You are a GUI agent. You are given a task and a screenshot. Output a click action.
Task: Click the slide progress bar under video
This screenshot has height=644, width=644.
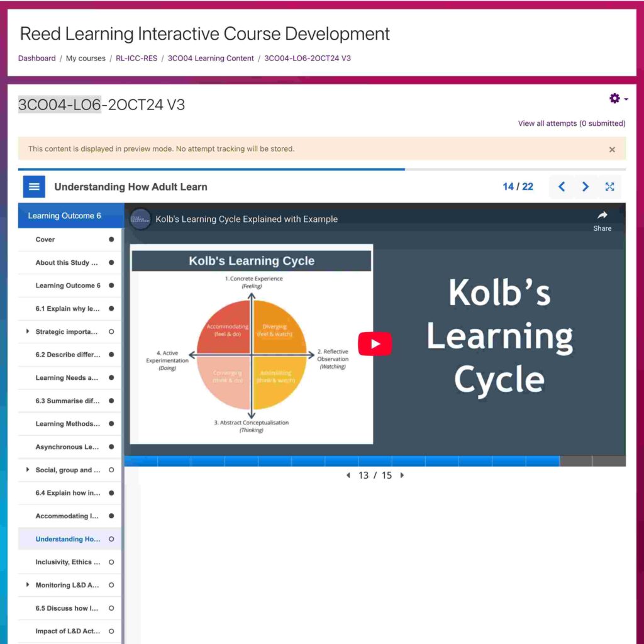375,462
